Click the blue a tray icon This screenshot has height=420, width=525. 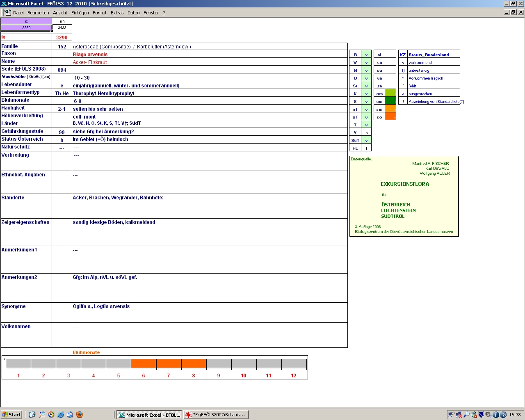tap(503, 415)
